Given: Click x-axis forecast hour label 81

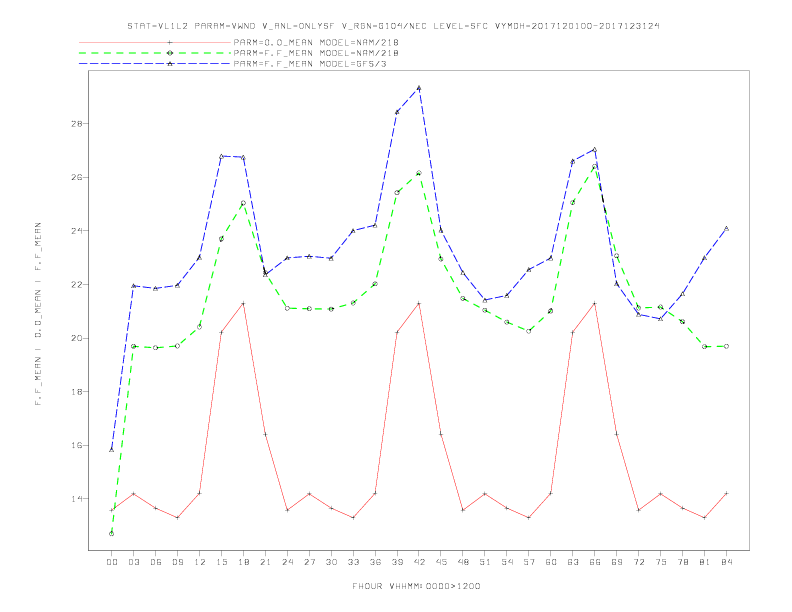Looking at the screenshot, I should pos(705,562).
